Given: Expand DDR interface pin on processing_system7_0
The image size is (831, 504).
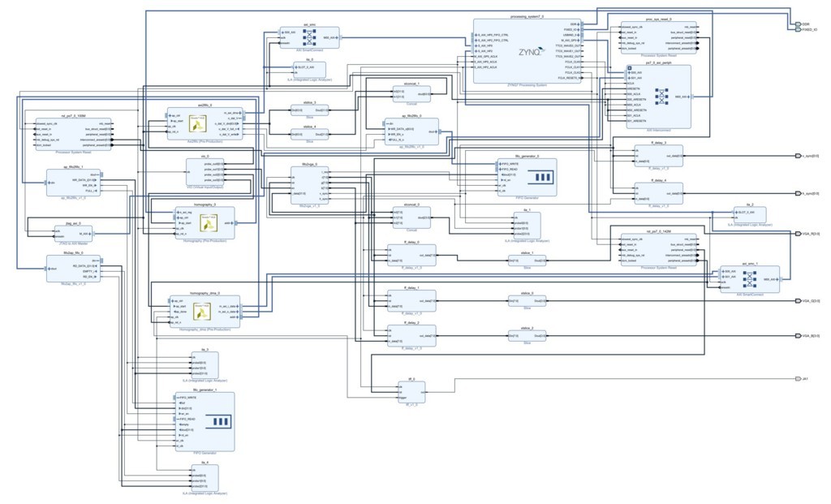Looking at the screenshot, I should tap(579, 24).
